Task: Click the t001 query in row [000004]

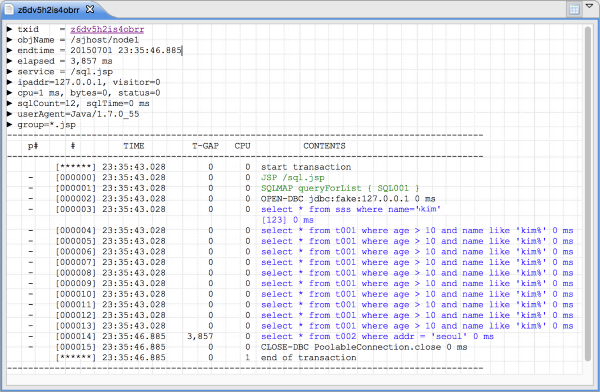Action: pyautogui.click(x=417, y=230)
